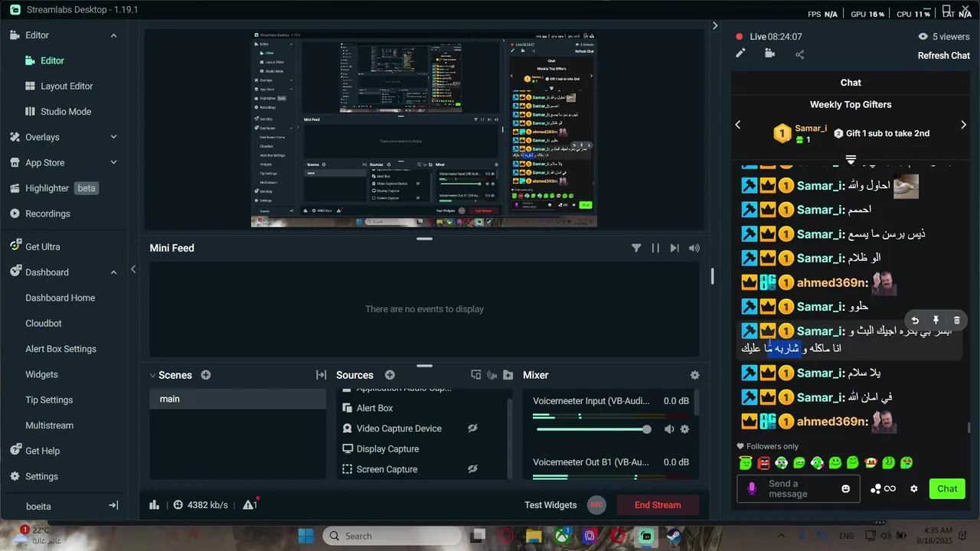Click taskbar Search box
Viewport: 980px width, 551px height.
tap(391, 536)
